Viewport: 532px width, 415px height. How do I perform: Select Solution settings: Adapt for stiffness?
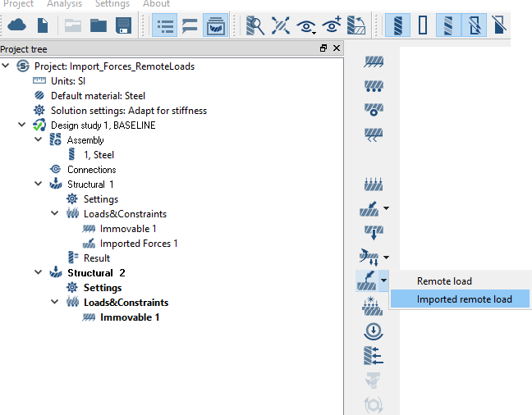click(128, 111)
